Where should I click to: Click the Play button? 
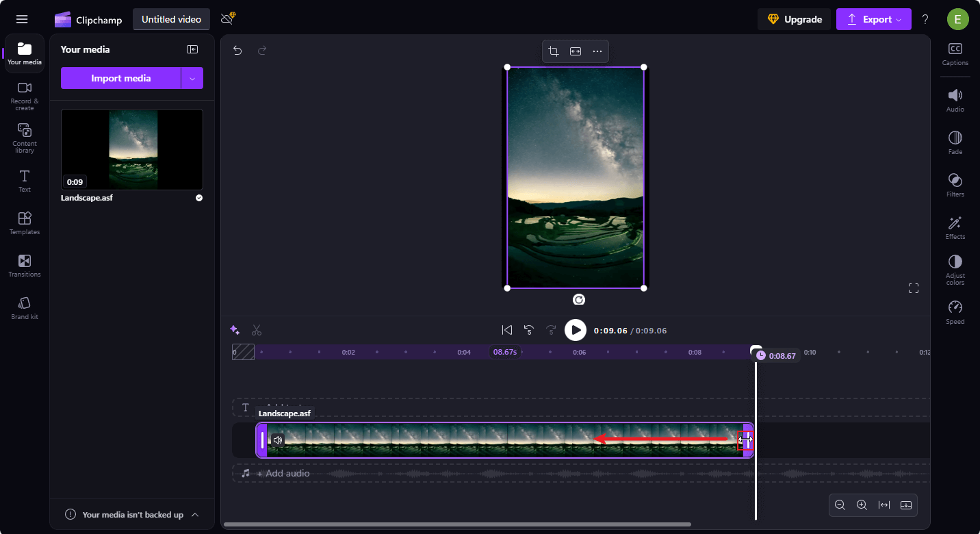tap(576, 330)
